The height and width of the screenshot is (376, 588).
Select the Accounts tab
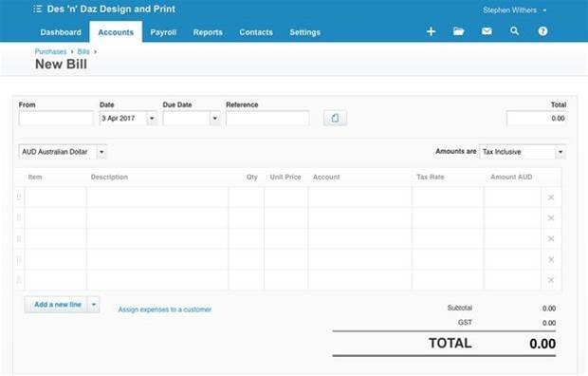116,32
